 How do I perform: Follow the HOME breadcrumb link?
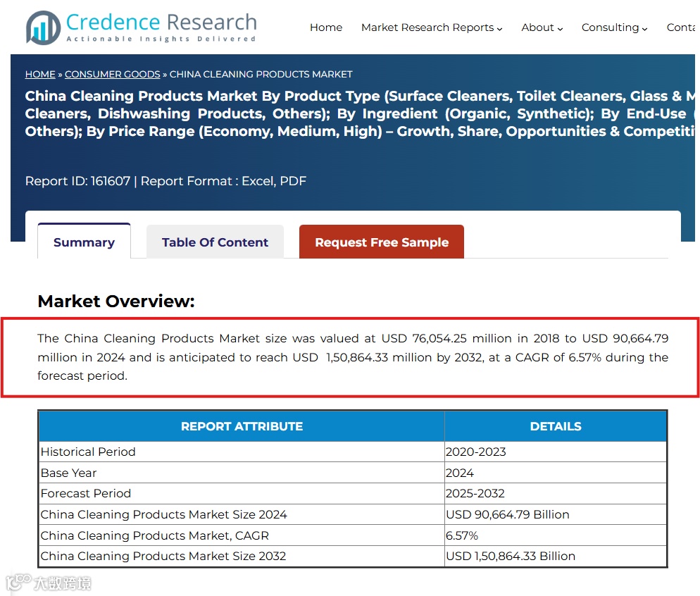(40, 74)
